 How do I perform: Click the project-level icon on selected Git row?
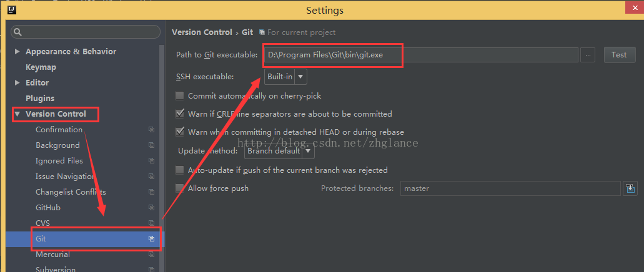click(151, 239)
